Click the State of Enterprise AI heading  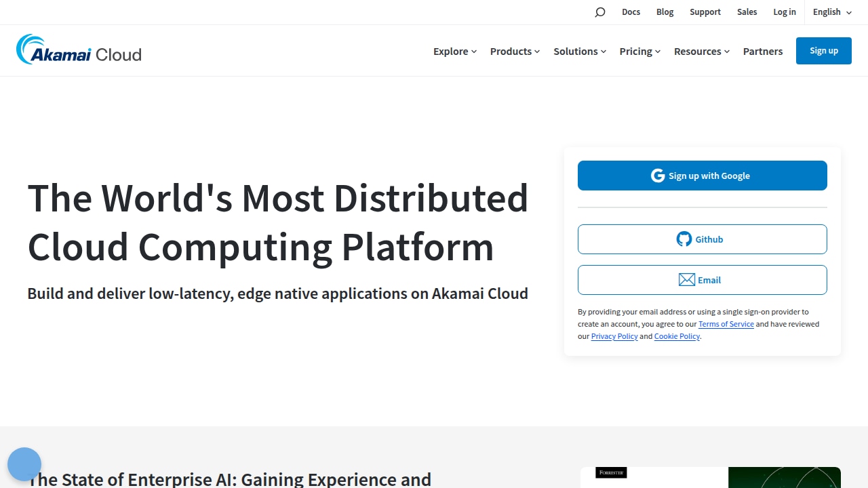tap(229, 479)
